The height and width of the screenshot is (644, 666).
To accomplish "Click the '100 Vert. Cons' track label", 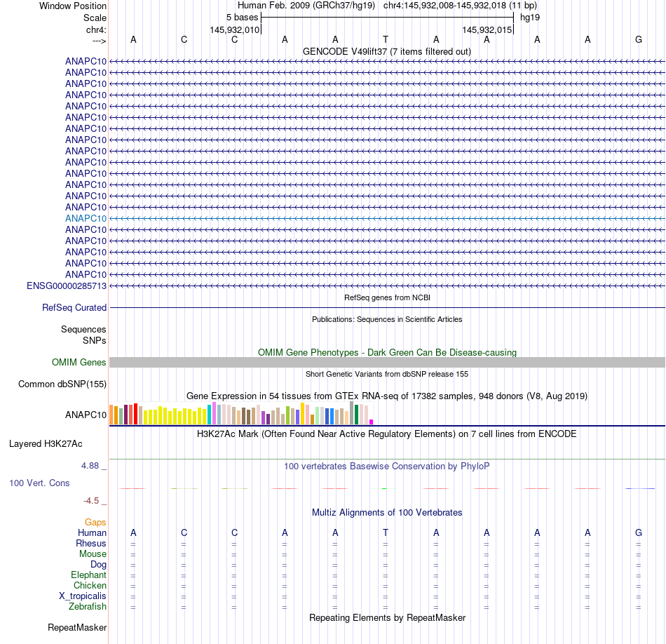I will (39, 483).
